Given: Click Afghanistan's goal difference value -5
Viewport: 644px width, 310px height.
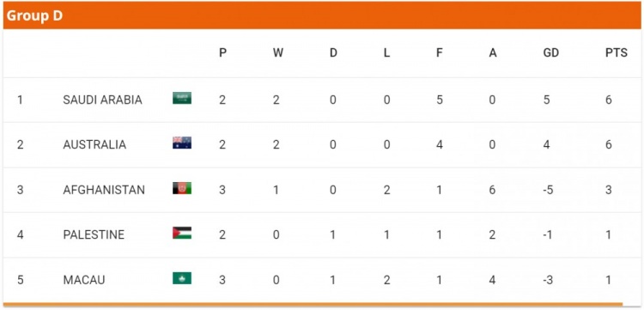Looking at the screenshot, I should pyautogui.click(x=548, y=190).
